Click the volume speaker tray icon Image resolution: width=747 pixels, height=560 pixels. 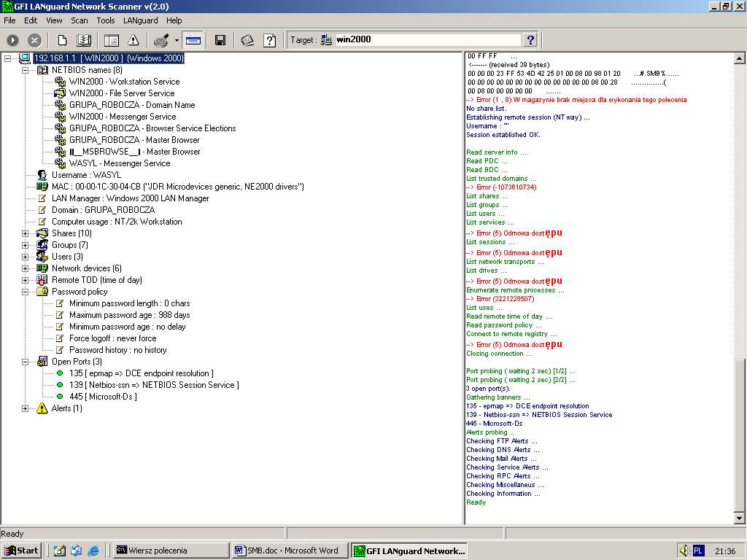683,551
